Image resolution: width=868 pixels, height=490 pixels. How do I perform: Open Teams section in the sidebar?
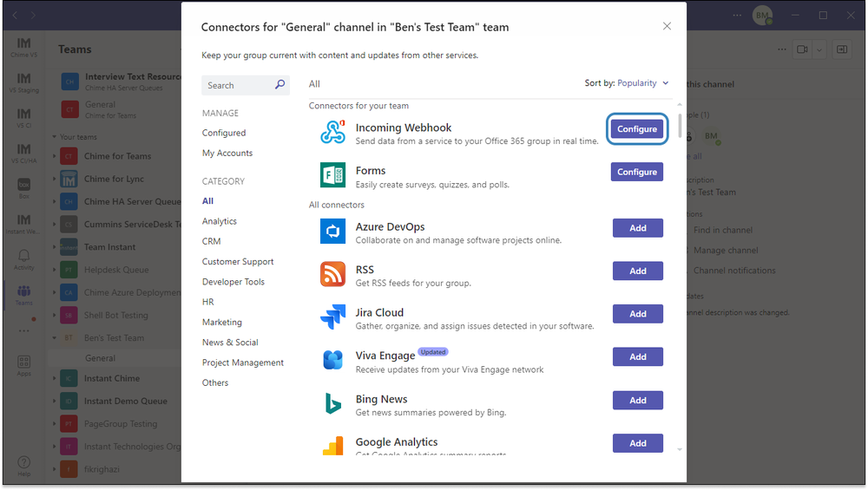point(23,295)
